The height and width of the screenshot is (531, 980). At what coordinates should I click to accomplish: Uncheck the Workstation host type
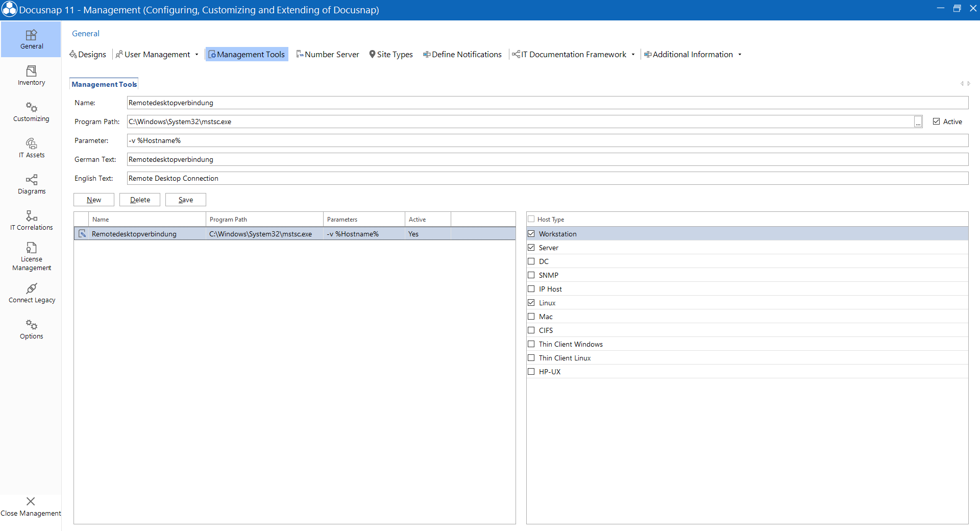(x=531, y=233)
